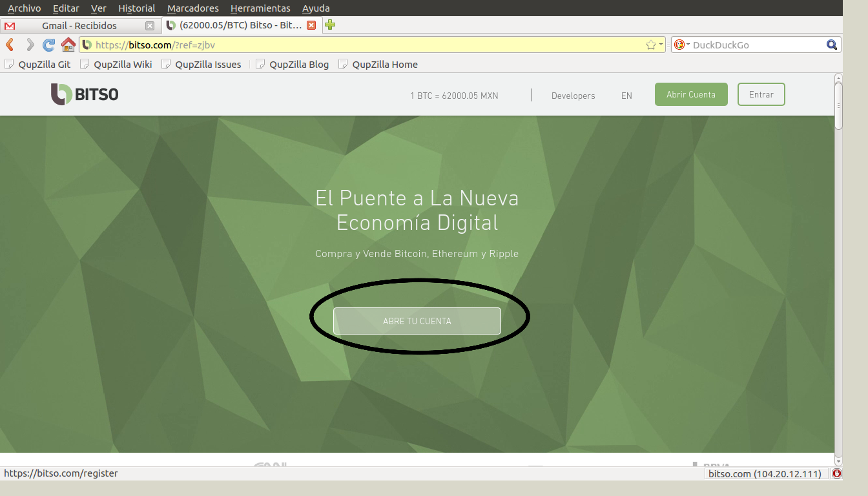Open the Editar menu

pyautogui.click(x=66, y=8)
